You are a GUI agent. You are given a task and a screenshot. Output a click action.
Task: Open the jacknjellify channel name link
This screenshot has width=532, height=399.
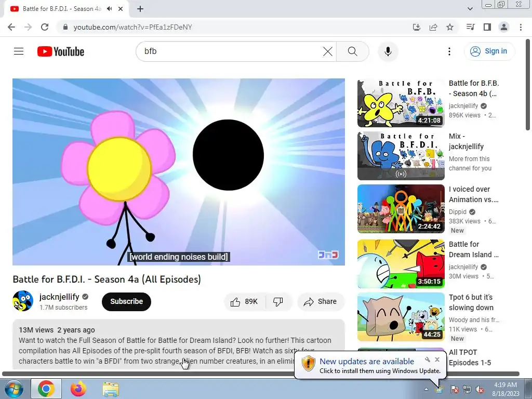point(59,297)
